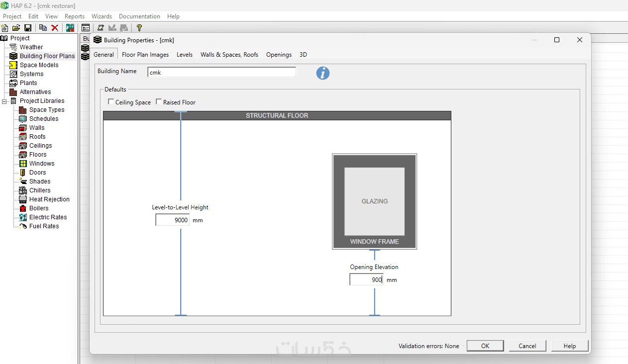Open the Edit menu

(33, 16)
